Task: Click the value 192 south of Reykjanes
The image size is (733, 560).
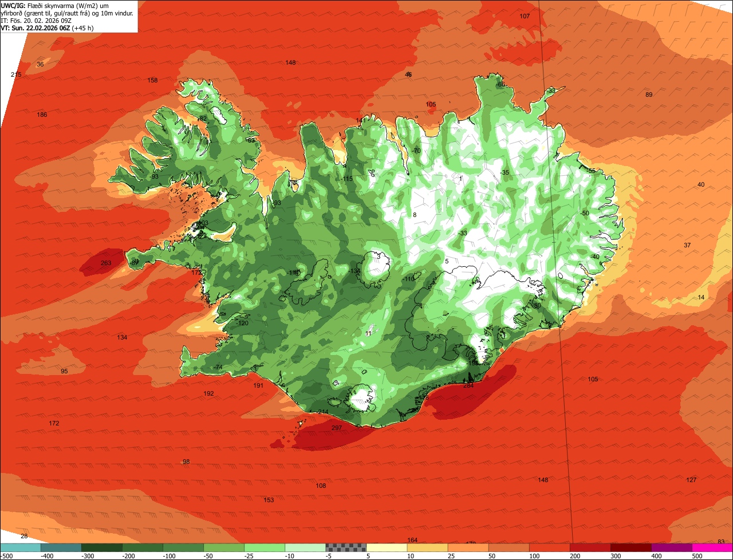Action: 208,393
